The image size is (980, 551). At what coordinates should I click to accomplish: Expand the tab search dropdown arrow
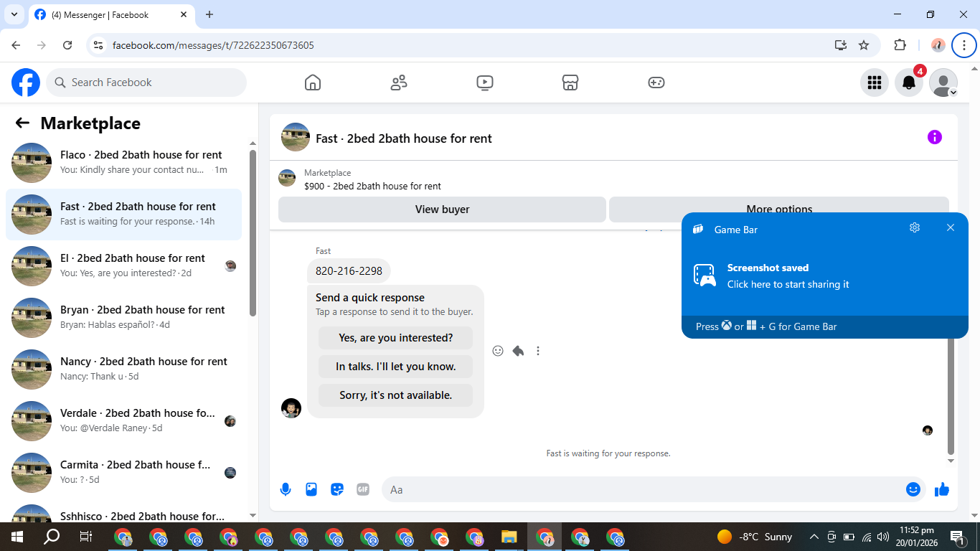coord(14,14)
